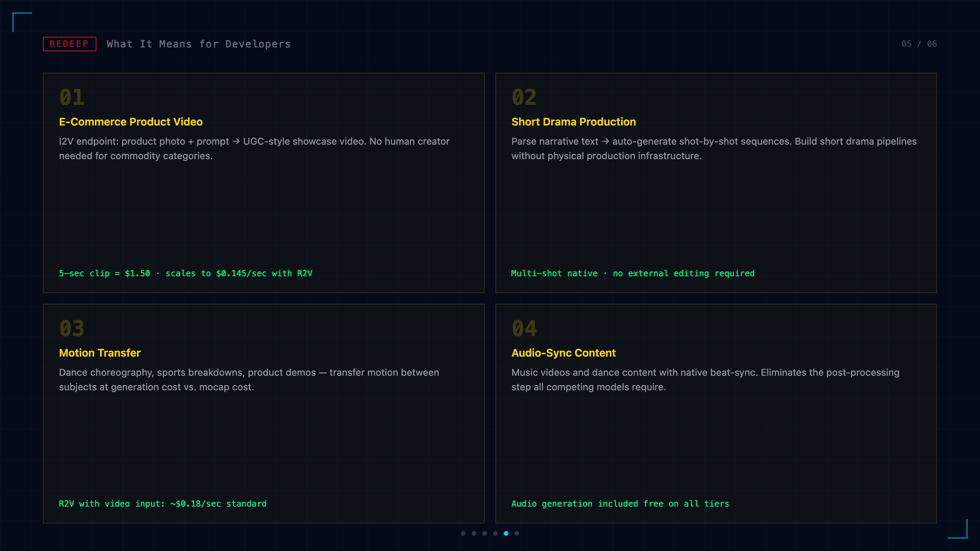980x551 pixels.
Task: Go to slide four via fourth pagination dot
Action: tap(495, 533)
